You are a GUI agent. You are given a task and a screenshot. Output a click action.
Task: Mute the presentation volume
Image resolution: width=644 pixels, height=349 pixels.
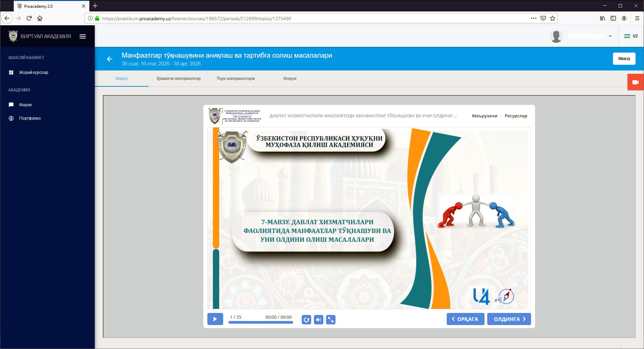point(318,320)
